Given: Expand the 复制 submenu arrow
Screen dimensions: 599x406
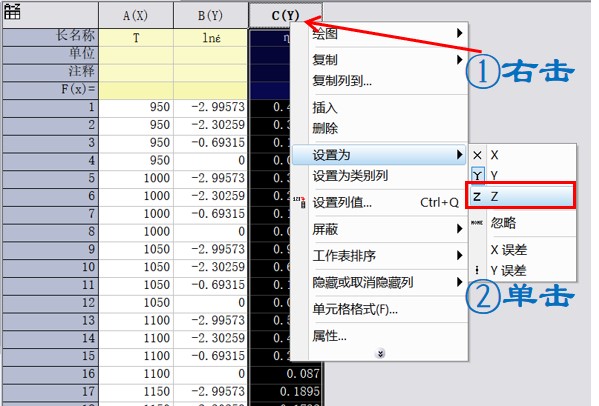Looking at the screenshot, I should click(x=460, y=60).
